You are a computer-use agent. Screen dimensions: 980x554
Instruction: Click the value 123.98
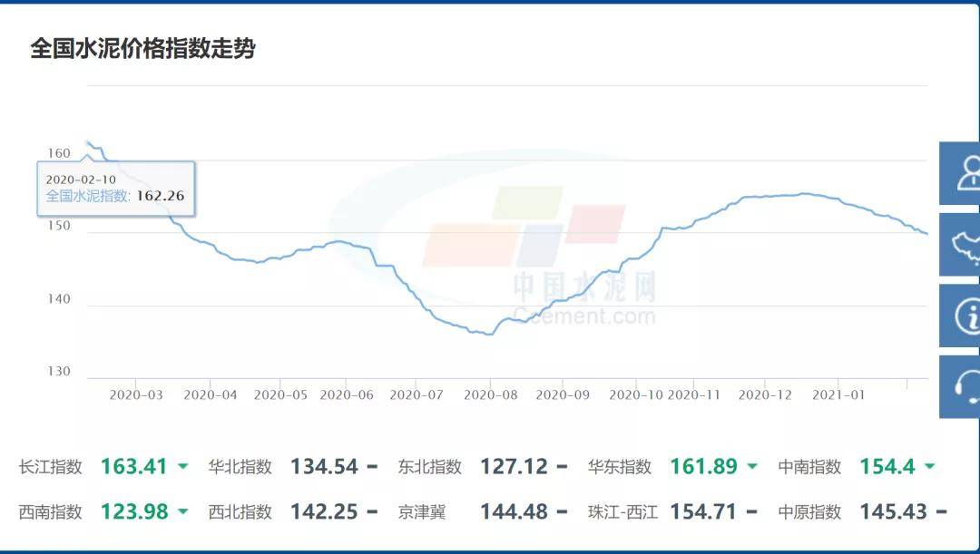tap(134, 512)
